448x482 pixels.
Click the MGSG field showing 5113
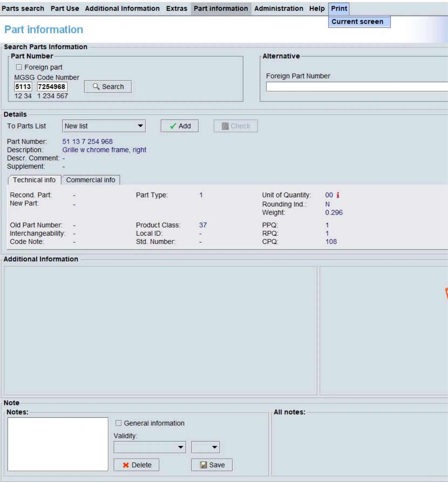23,87
